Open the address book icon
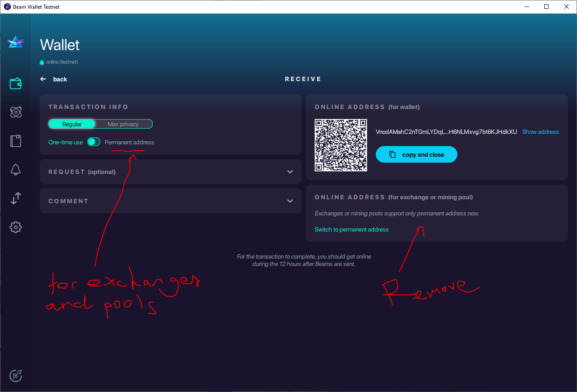 16,140
